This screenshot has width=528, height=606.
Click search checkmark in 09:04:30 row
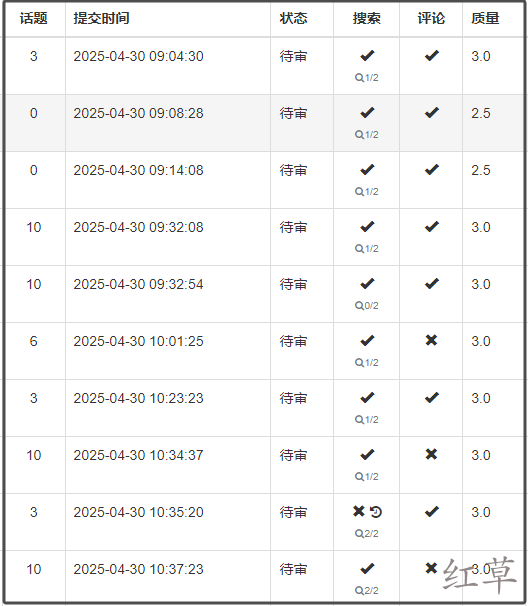click(x=367, y=56)
